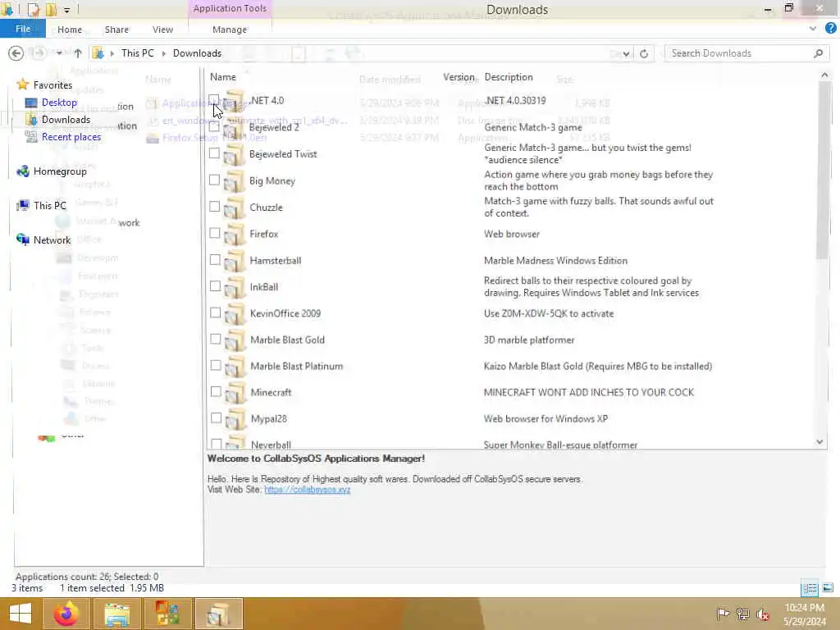Expand the ribbon with the chevron

click(813, 29)
